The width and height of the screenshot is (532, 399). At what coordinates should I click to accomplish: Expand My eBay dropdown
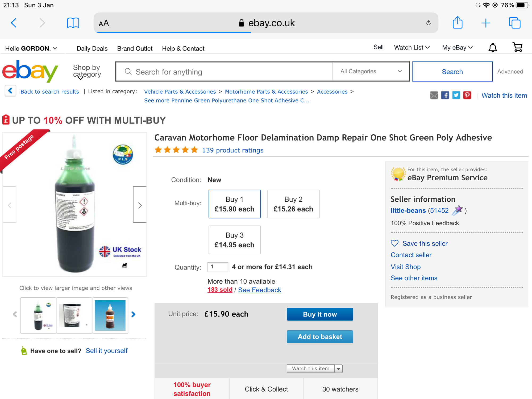pyautogui.click(x=457, y=48)
